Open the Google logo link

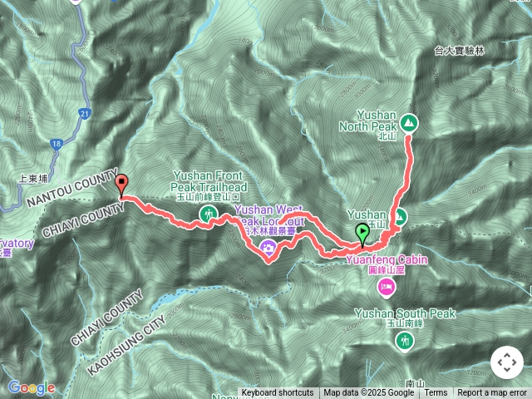click(32, 387)
